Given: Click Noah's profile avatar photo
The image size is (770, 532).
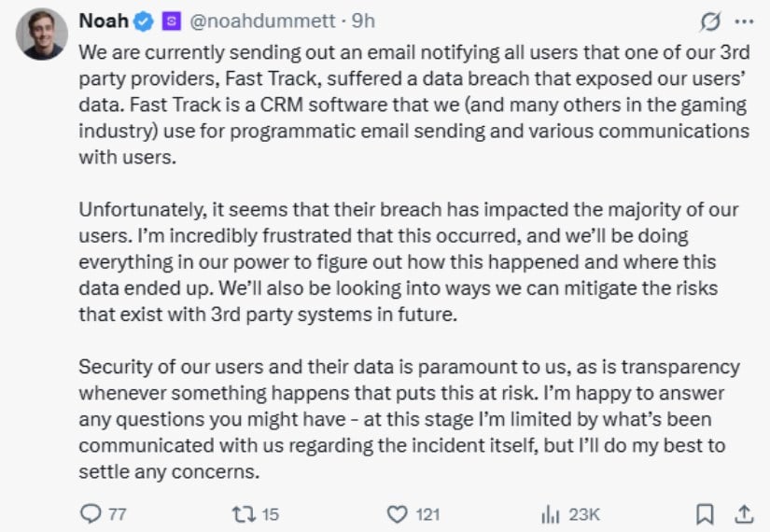Looking at the screenshot, I should (x=42, y=35).
